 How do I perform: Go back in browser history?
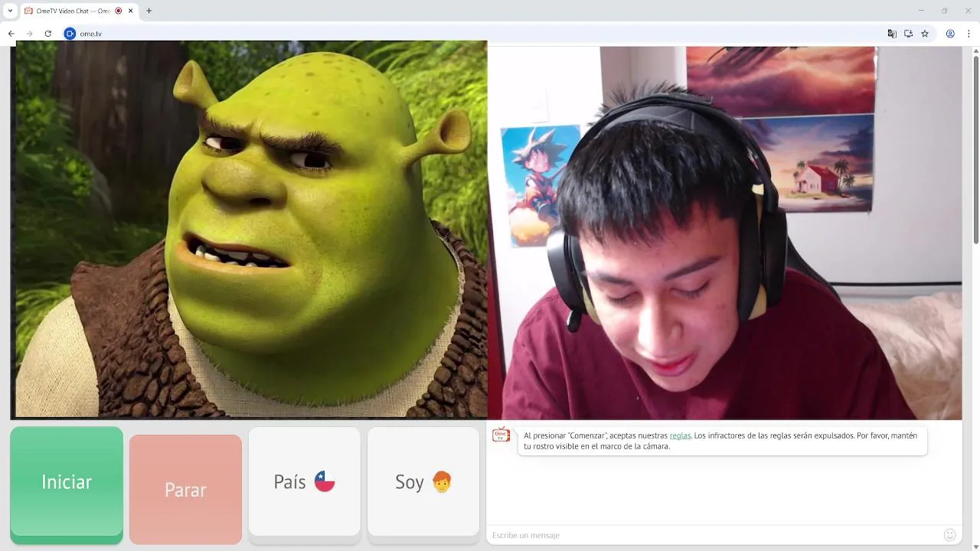tap(11, 34)
